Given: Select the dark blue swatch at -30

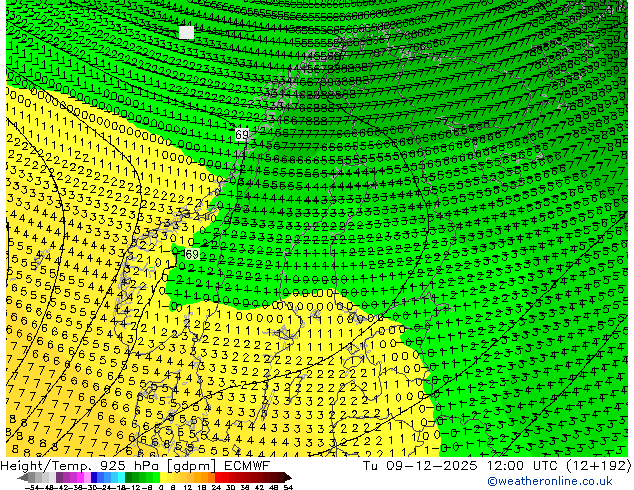Looking at the screenshot, I should coord(94,478).
